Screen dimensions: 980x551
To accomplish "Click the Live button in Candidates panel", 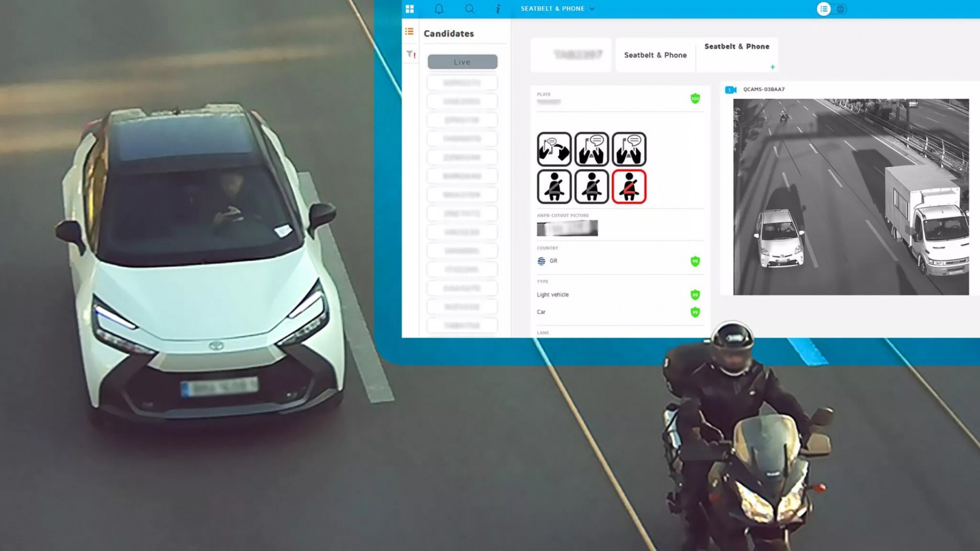I will point(462,62).
